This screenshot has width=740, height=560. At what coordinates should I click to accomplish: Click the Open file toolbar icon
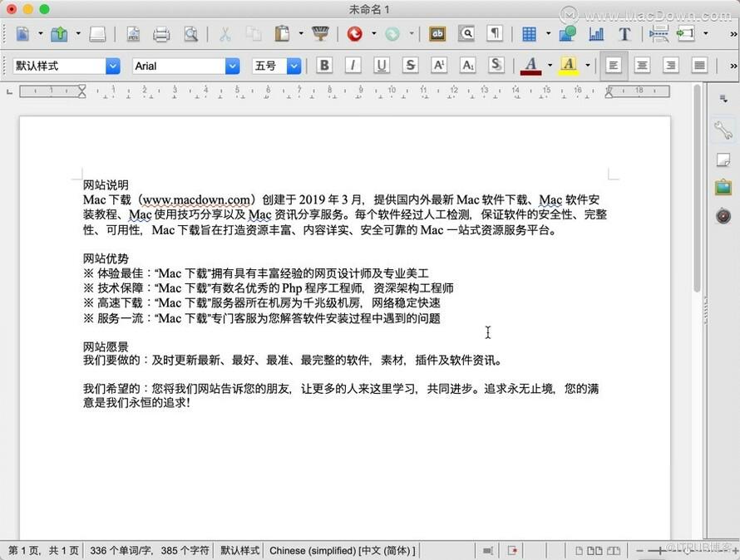pyautogui.click(x=60, y=34)
